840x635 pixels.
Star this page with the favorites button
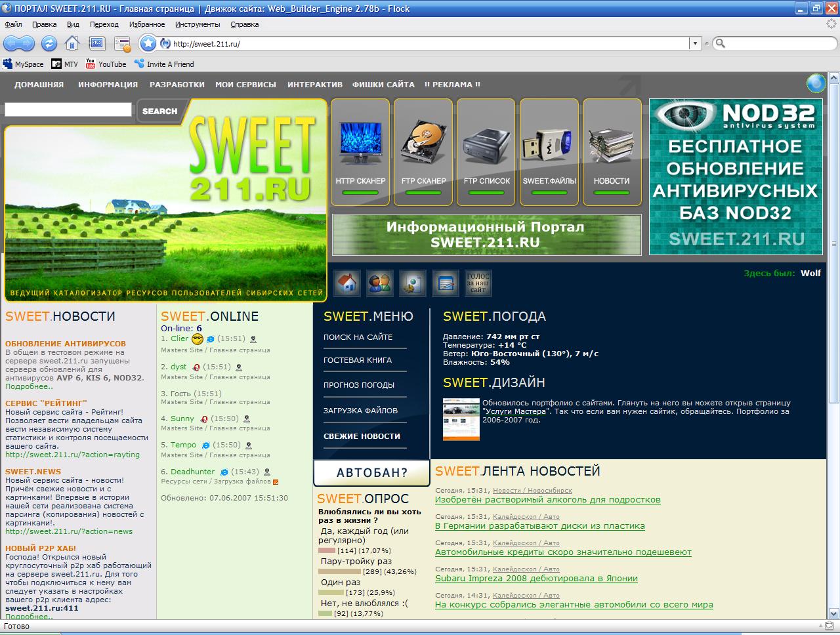148,43
